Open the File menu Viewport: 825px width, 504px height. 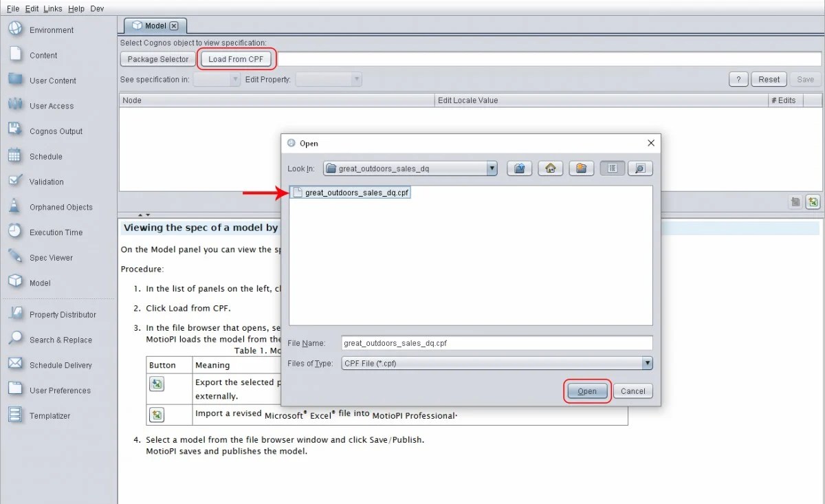point(12,8)
